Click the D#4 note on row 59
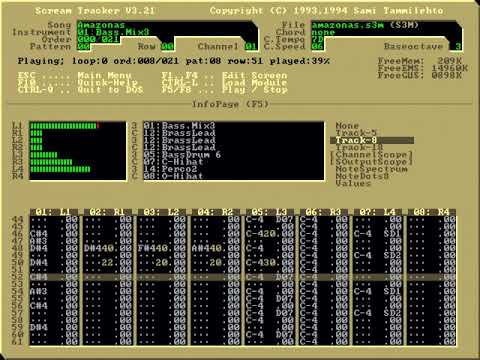The width and height of the screenshot is (480, 360). 39,327
